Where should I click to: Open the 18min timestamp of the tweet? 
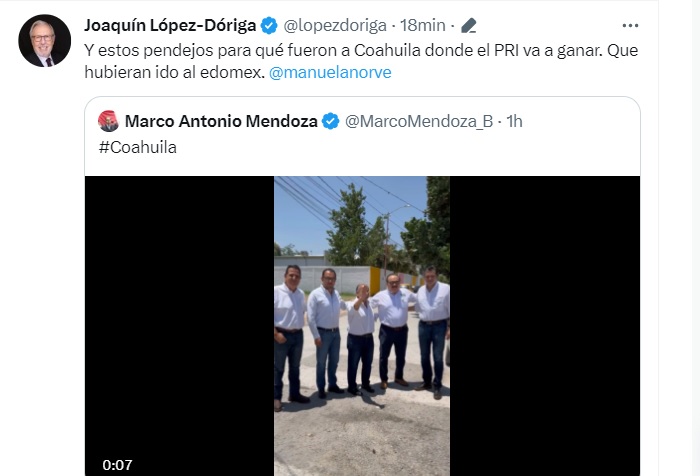tap(422, 25)
